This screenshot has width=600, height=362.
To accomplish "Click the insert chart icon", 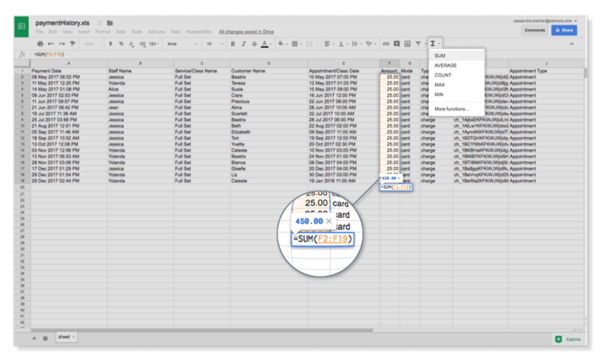I will [408, 44].
